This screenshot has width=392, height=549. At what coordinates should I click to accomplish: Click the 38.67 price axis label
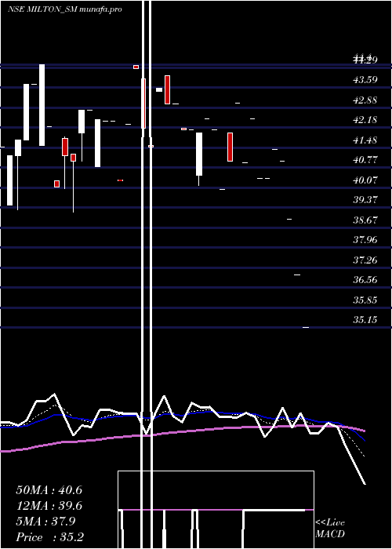(365, 220)
